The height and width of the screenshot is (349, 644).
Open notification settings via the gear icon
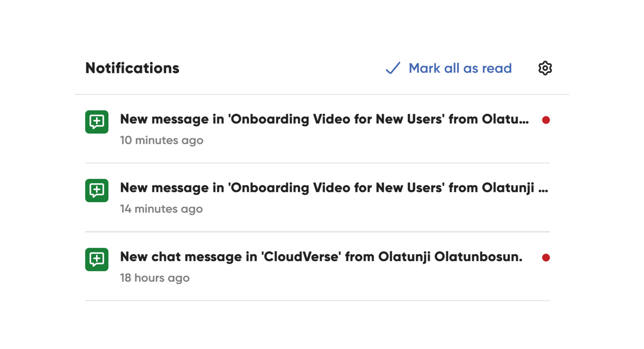[x=545, y=68]
